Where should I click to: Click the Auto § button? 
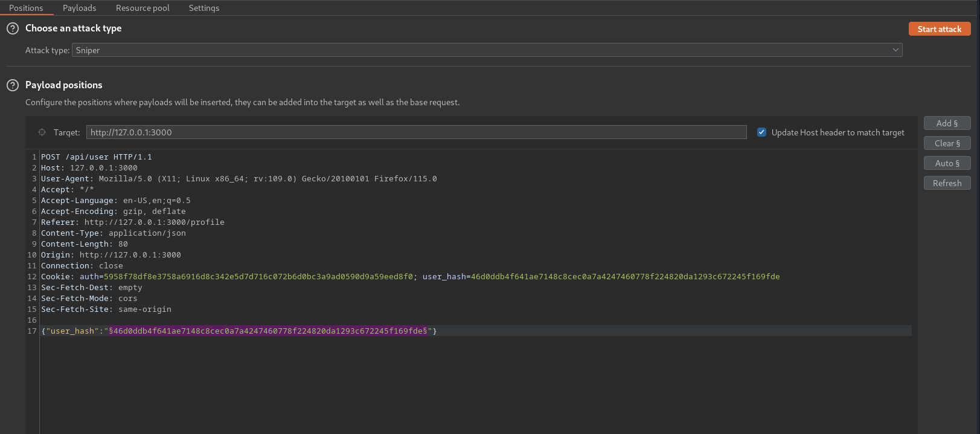[x=947, y=163]
